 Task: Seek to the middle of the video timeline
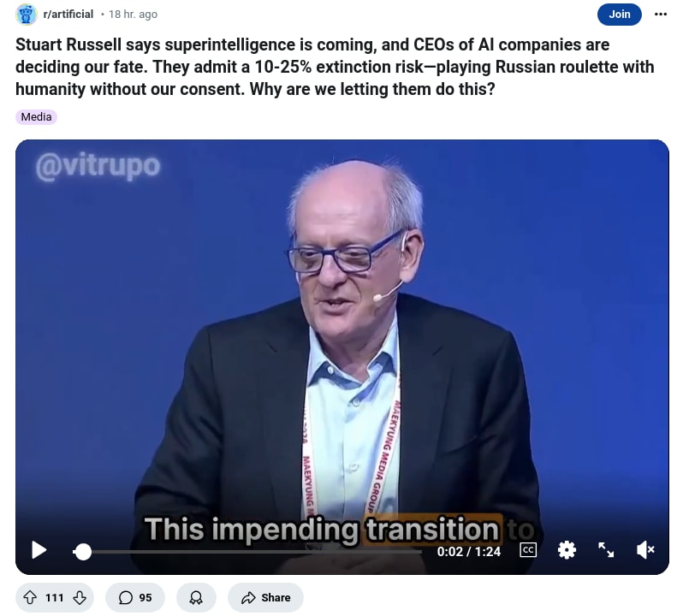coord(247,552)
